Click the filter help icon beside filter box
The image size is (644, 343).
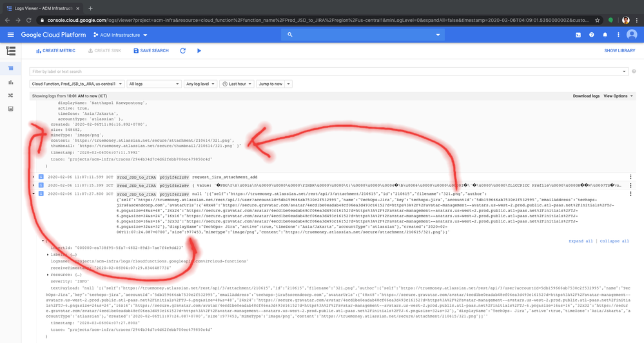tap(634, 72)
